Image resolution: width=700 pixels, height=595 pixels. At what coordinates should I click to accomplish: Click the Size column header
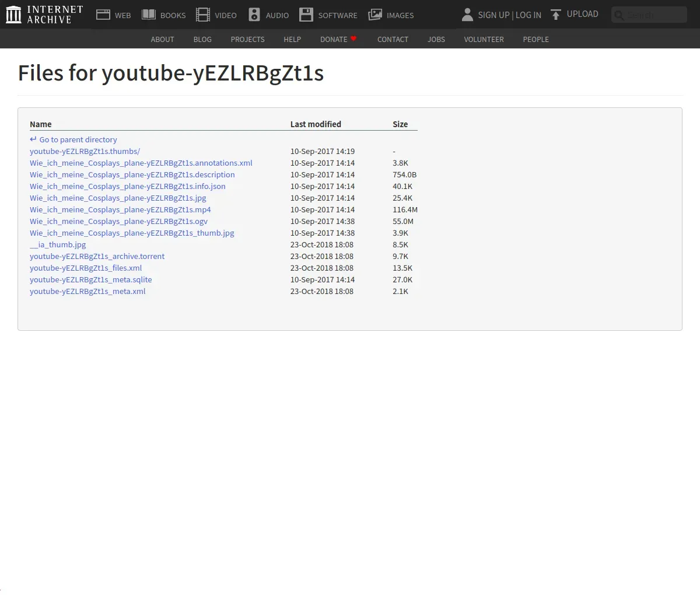400,124
